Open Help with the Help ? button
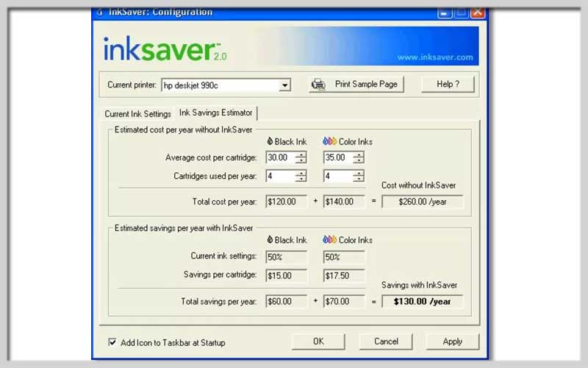Viewport: 588px width, 368px height. (448, 84)
